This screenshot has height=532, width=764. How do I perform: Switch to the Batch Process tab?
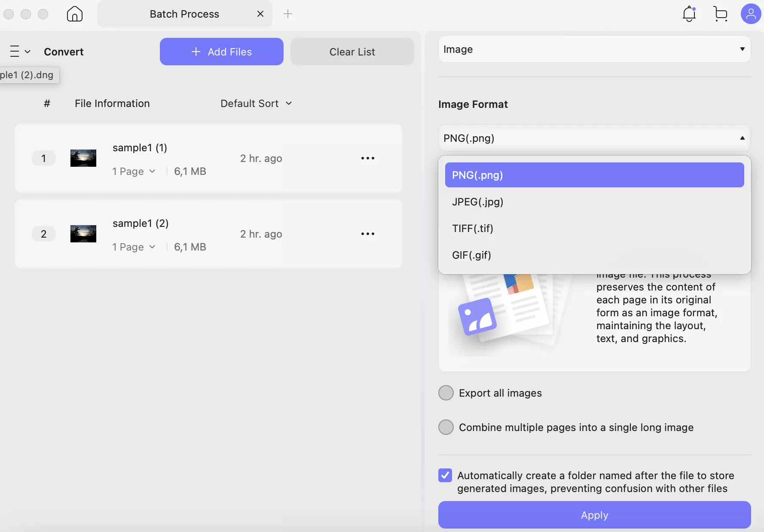[184, 14]
